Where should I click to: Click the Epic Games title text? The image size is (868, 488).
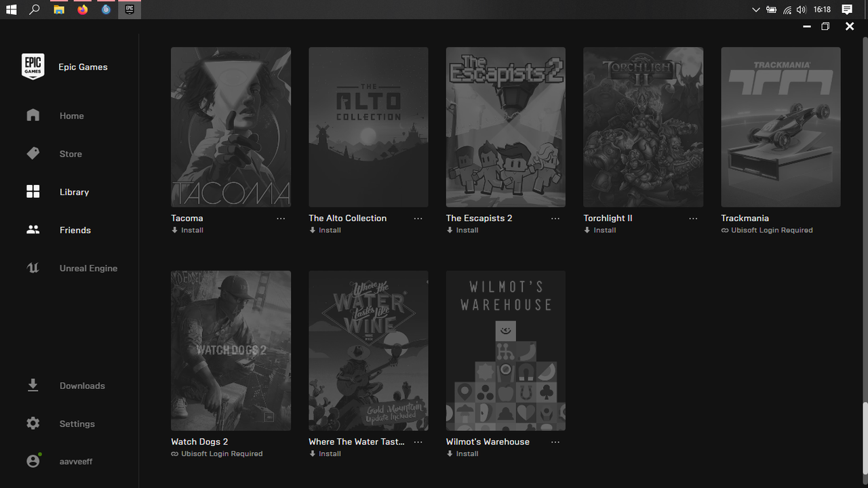point(83,67)
